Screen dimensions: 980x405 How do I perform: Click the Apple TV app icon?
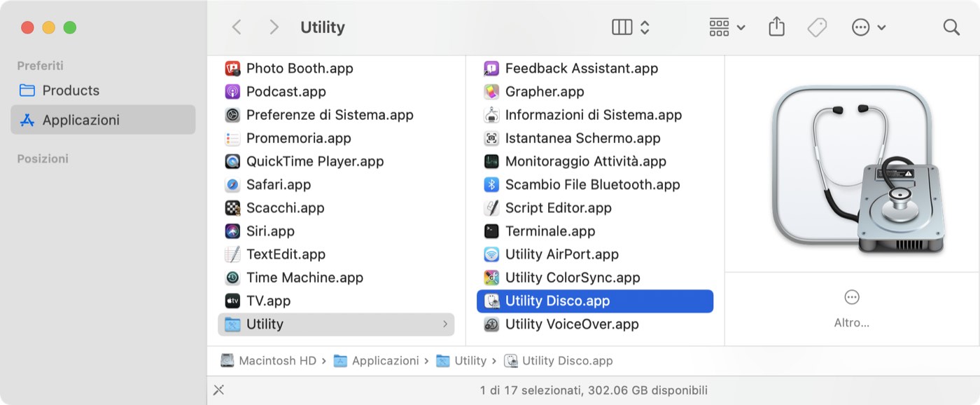click(x=232, y=301)
